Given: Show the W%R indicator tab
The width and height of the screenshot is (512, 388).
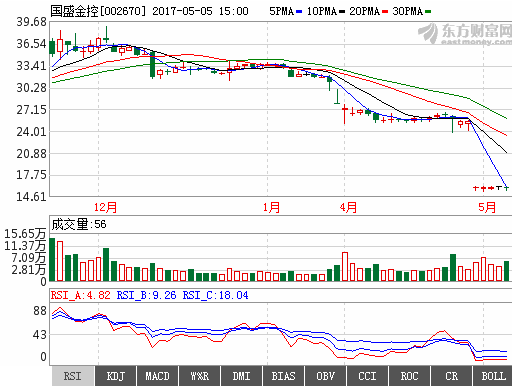Looking at the screenshot, I should point(199,376).
